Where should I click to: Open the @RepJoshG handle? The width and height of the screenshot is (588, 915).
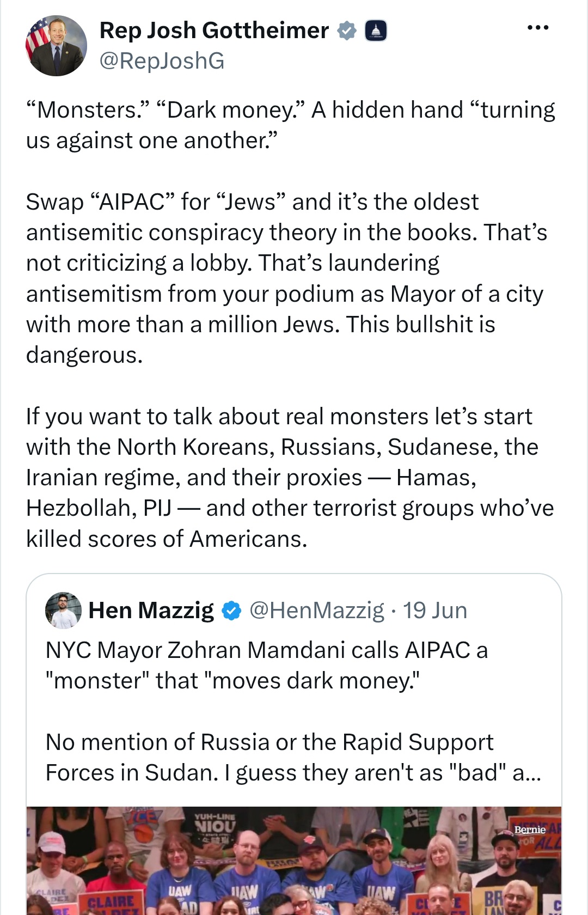pyautogui.click(x=162, y=61)
